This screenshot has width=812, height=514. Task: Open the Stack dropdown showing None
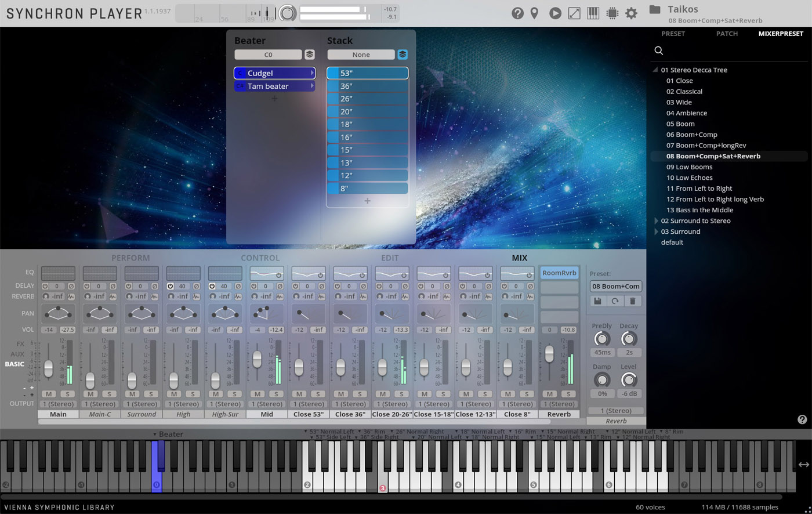[361, 54]
